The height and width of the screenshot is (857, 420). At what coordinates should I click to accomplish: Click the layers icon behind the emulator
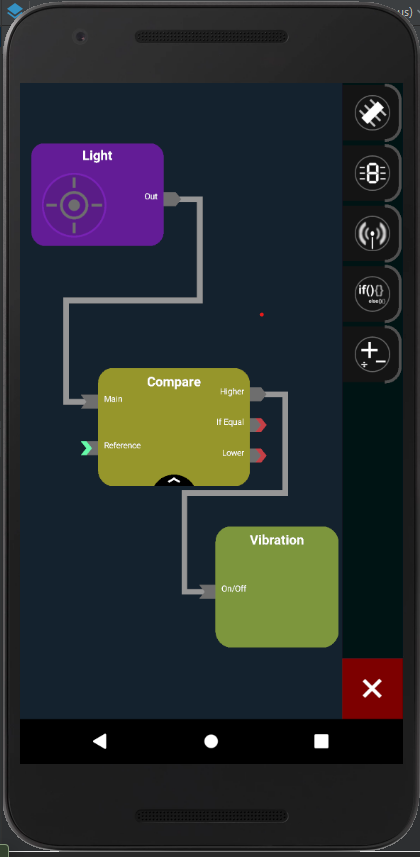16,10
